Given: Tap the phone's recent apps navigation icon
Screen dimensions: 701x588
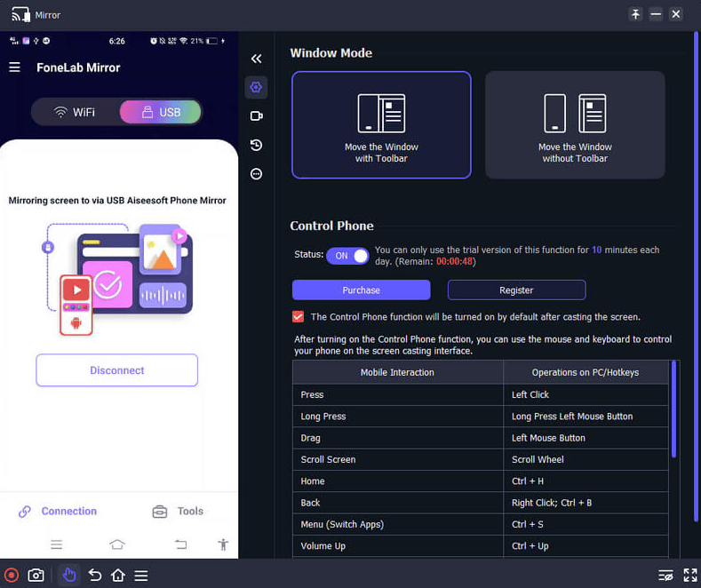Looking at the screenshot, I should click(x=56, y=544).
